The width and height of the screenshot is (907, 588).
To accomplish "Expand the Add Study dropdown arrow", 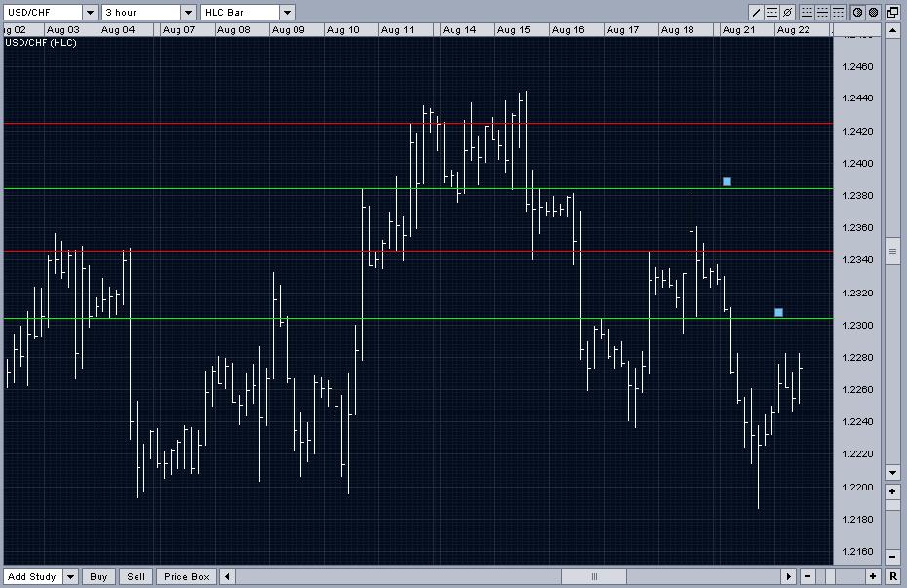I will (70, 576).
